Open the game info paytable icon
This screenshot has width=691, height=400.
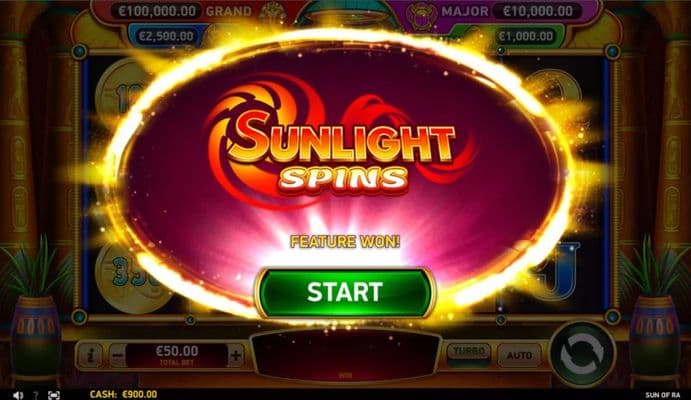90,356
